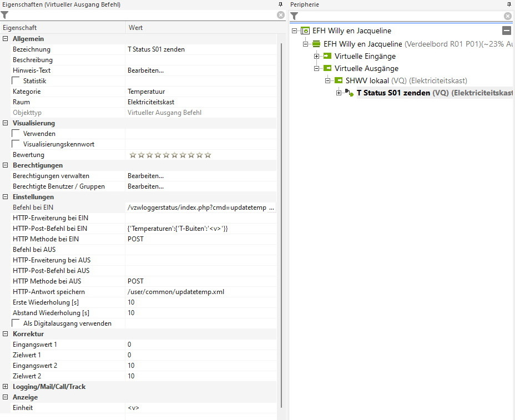Clear the Peripherie search field
Image resolution: width=515 pixels, height=420 pixels.
point(507,16)
